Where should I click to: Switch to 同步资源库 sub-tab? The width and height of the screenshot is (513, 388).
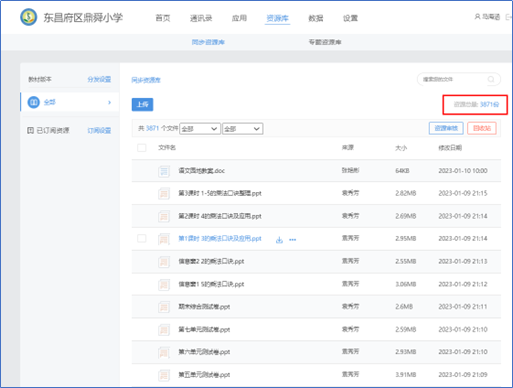pyautogui.click(x=208, y=42)
